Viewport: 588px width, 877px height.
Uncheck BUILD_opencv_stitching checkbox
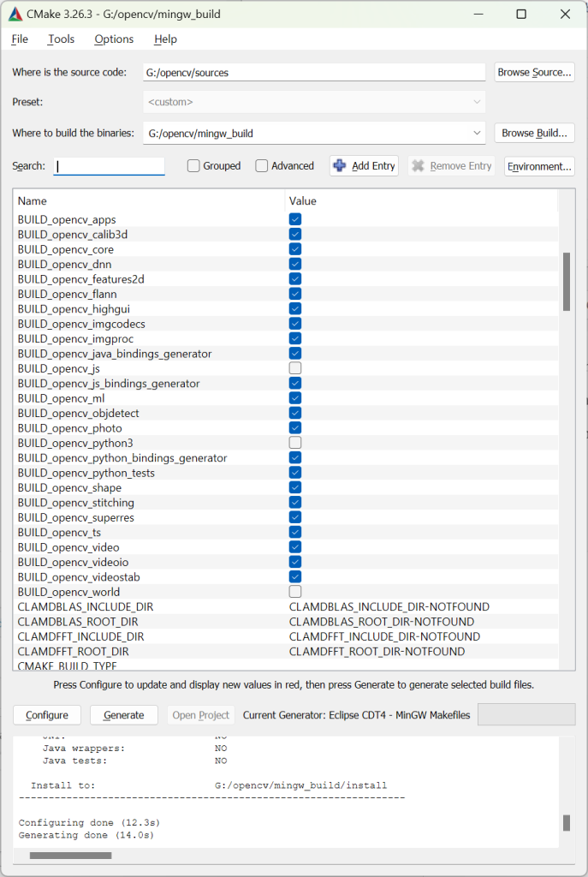[295, 502]
